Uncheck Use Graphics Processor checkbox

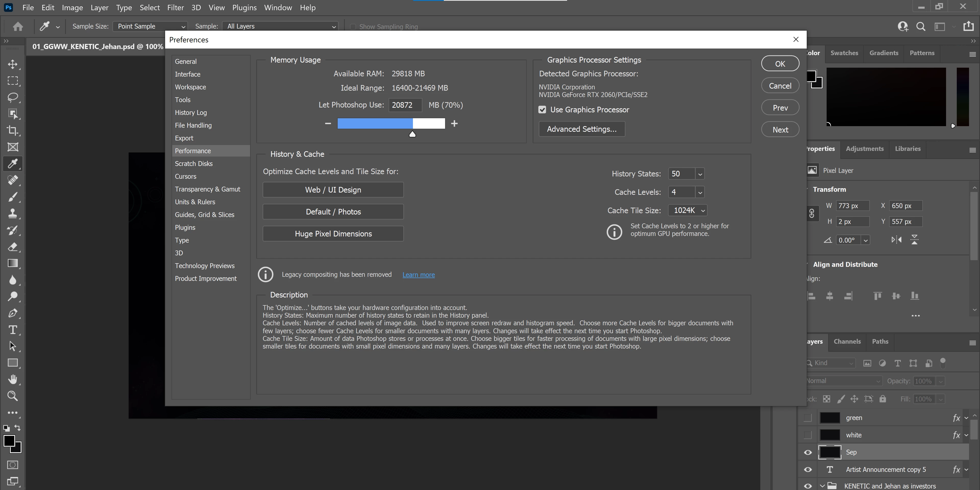[x=542, y=110]
